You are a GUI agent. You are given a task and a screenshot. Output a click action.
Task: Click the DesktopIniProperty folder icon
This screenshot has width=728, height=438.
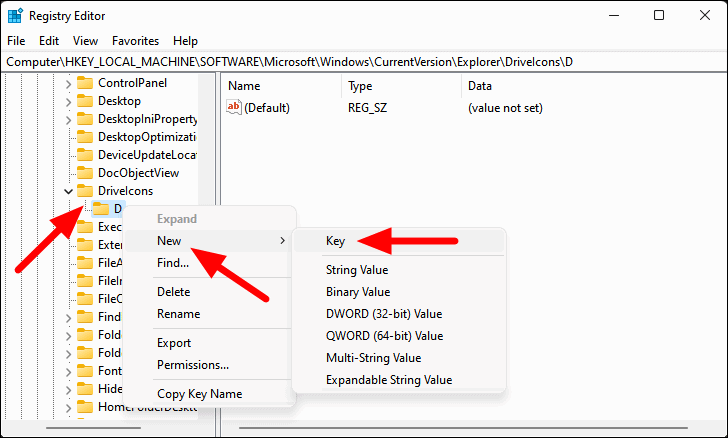tap(85, 119)
